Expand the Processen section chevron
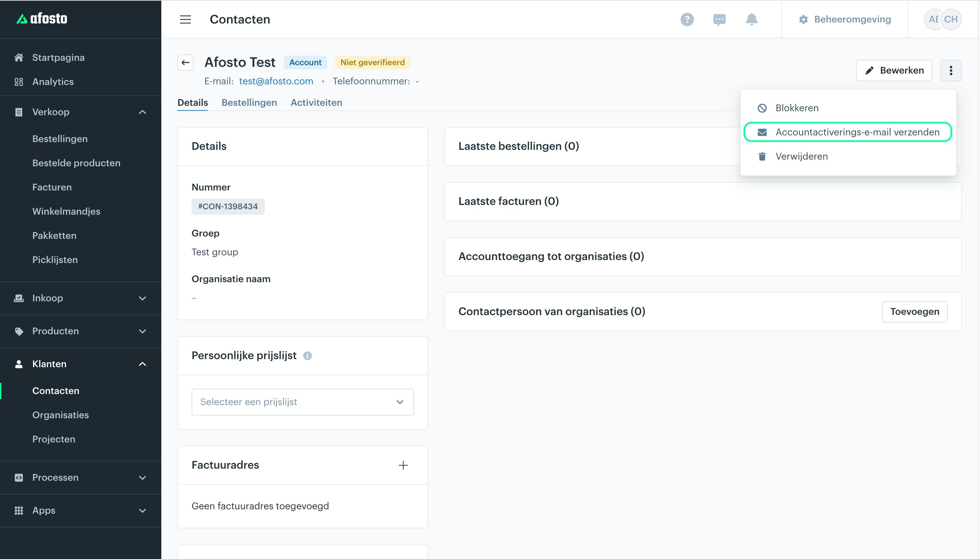This screenshot has height=559, width=980. [142, 478]
